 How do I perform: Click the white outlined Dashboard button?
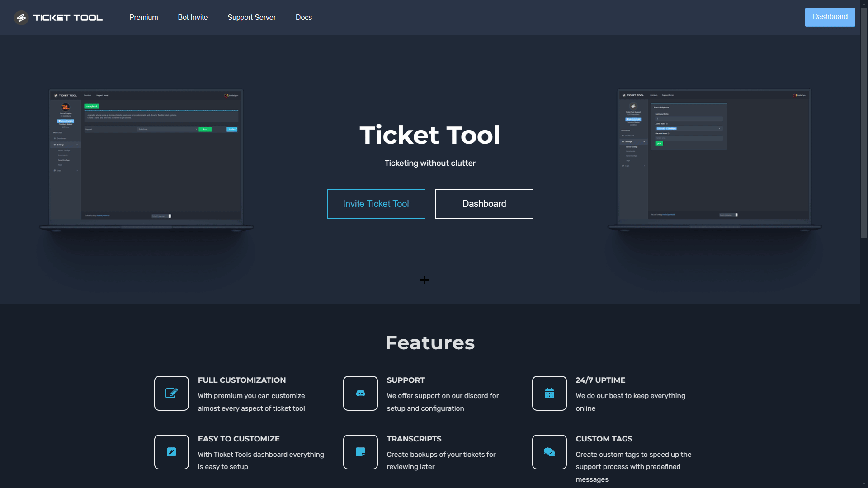484,204
